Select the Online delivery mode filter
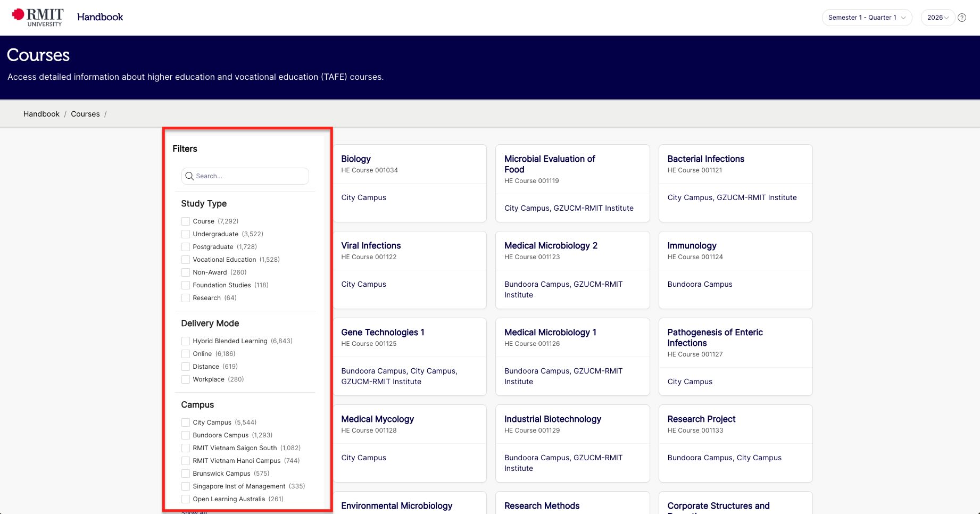 click(x=185, y=353)
